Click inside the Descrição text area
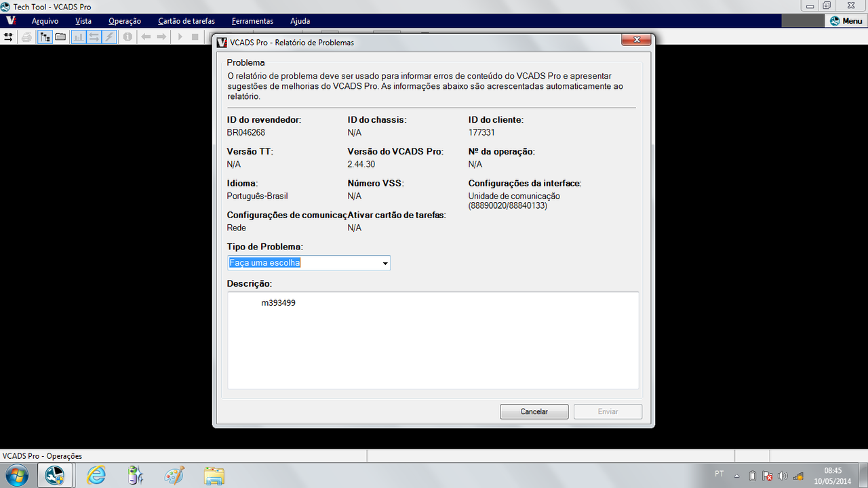The image size is (868, 488). (x=433, y=340)
